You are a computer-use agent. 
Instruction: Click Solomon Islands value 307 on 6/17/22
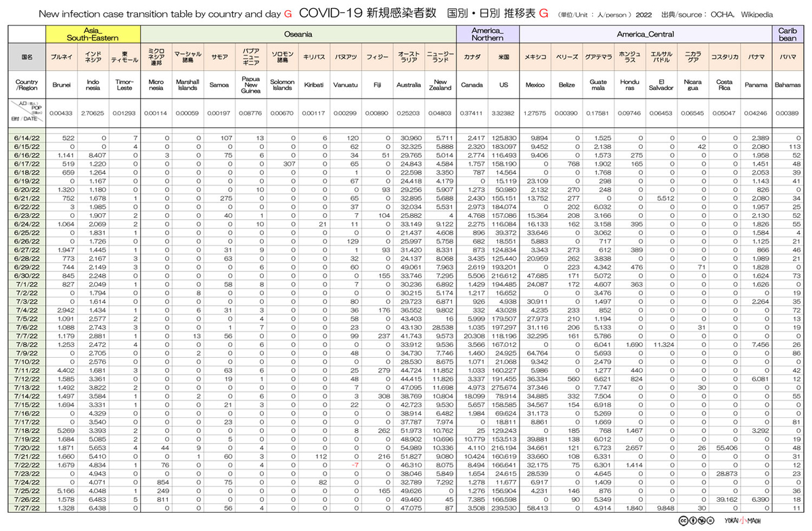coord(290,164)
